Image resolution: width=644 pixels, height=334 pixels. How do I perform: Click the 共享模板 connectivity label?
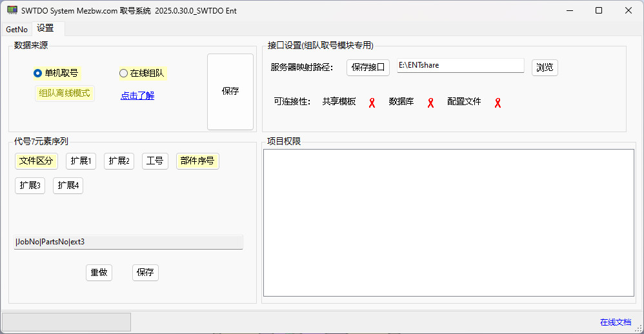tap(339, 101)
